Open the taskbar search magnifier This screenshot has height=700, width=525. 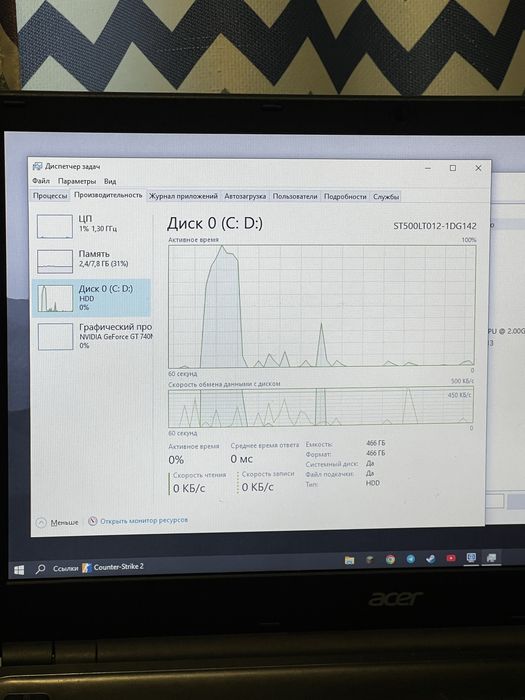pyautogui.click(x=41, y=569)
